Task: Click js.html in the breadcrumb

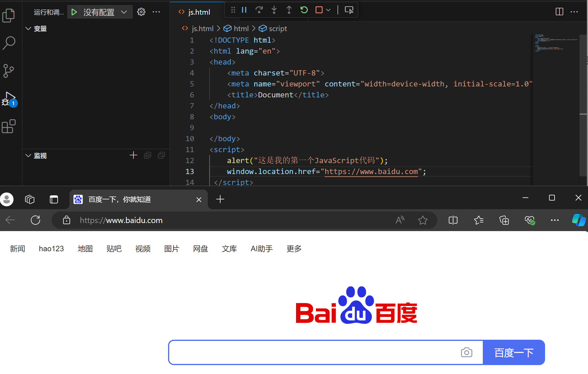Action: [x=203, y=29]
